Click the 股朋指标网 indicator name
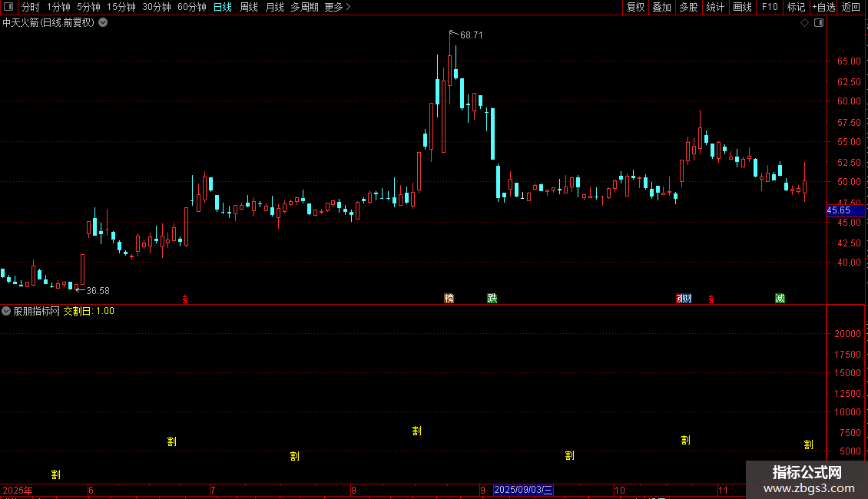868x499 pixels. (37, 311)
